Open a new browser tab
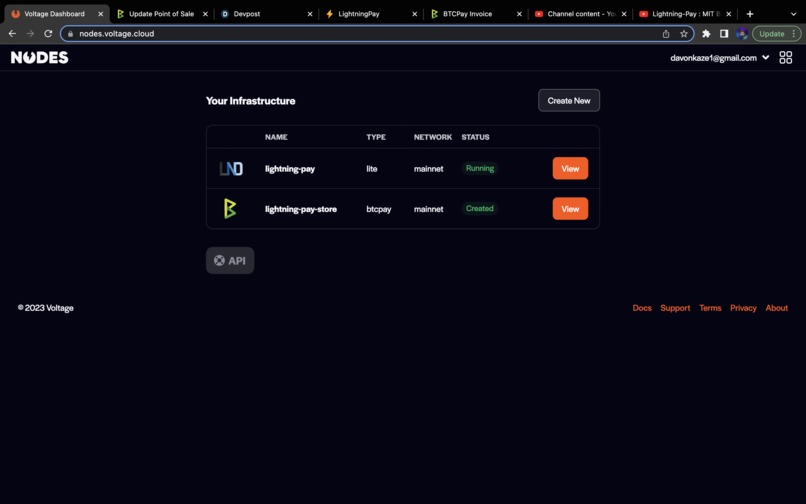 (750, 14)
